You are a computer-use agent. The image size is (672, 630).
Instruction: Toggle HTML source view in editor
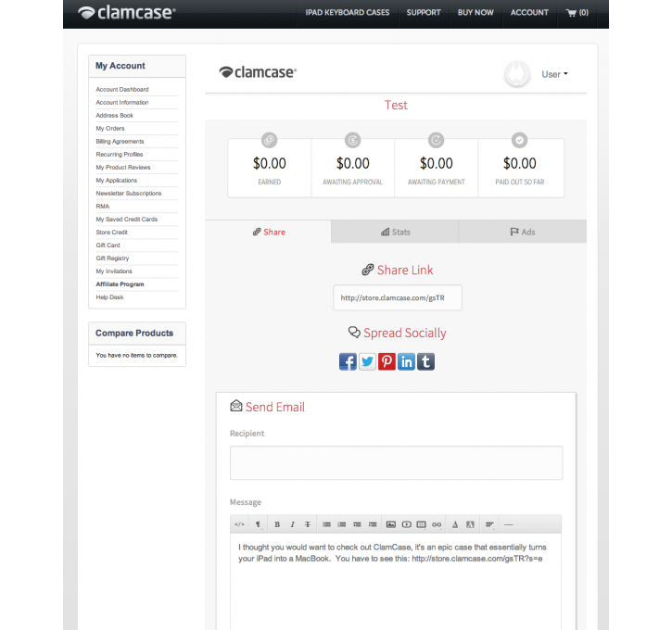[x=239, y=524]
